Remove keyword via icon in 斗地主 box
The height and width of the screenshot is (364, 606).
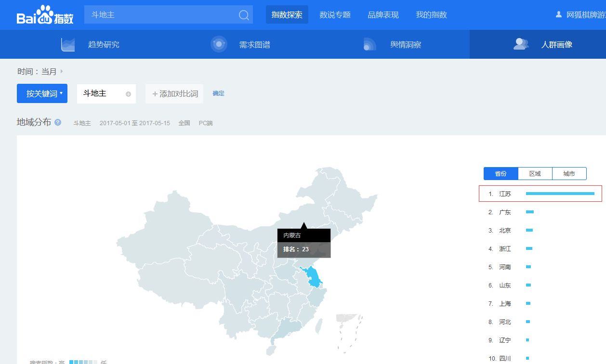point(128,94)
